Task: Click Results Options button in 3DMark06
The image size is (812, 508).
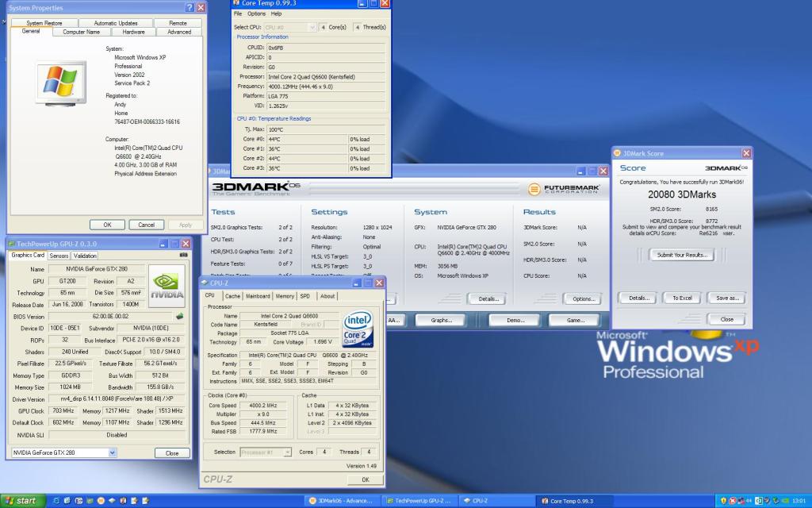Action: pos(583,298)
